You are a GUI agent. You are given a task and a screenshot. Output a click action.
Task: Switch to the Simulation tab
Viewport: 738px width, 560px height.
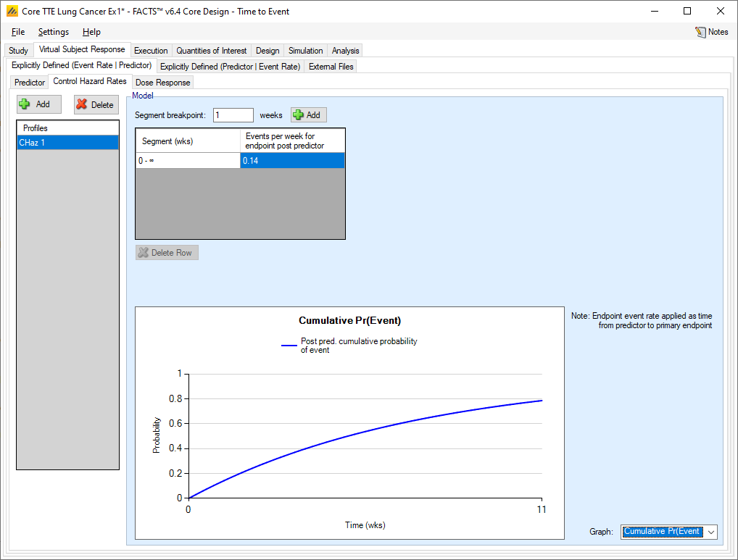[305, 51]
